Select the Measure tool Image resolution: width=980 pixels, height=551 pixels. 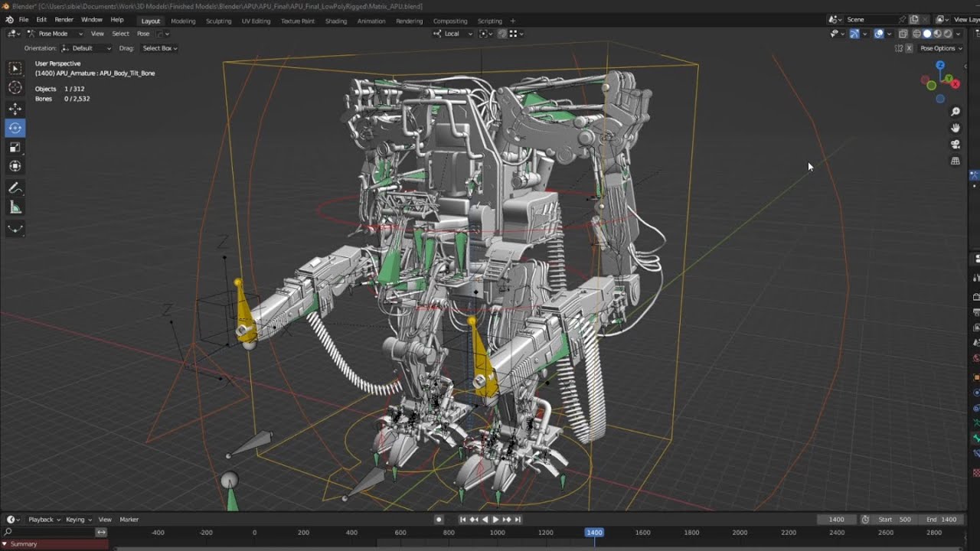(15, 207)
